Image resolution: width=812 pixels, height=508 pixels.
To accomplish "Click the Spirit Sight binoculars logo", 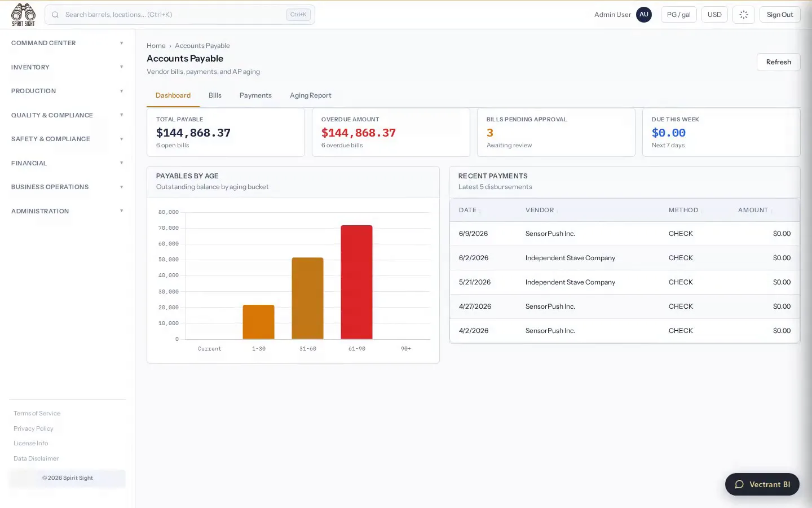I will [x=23, y=15].
